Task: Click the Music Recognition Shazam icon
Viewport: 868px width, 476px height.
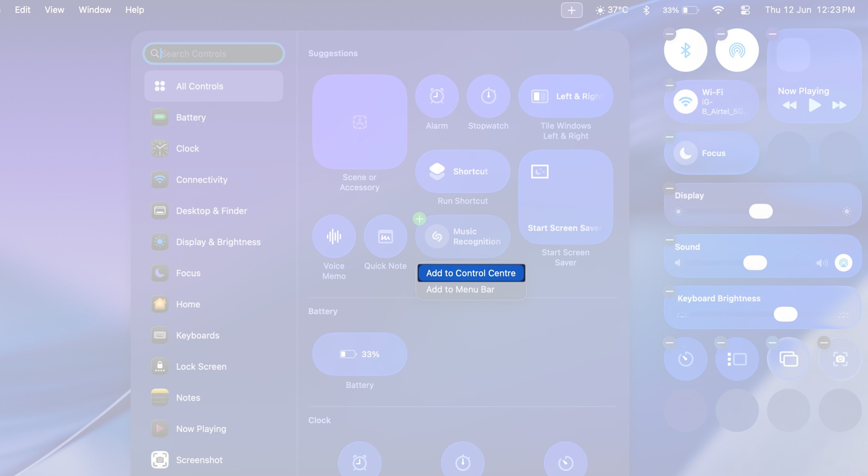Action: [x=437, y=236]
